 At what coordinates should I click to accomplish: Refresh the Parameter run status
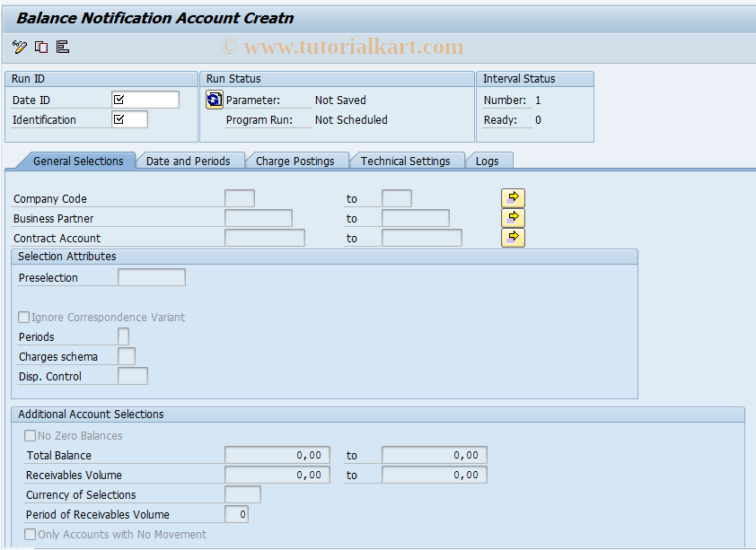[213, 100]
